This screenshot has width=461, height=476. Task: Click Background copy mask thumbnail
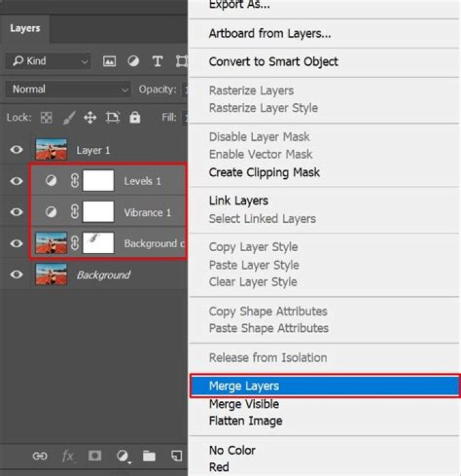pos(99,243)
